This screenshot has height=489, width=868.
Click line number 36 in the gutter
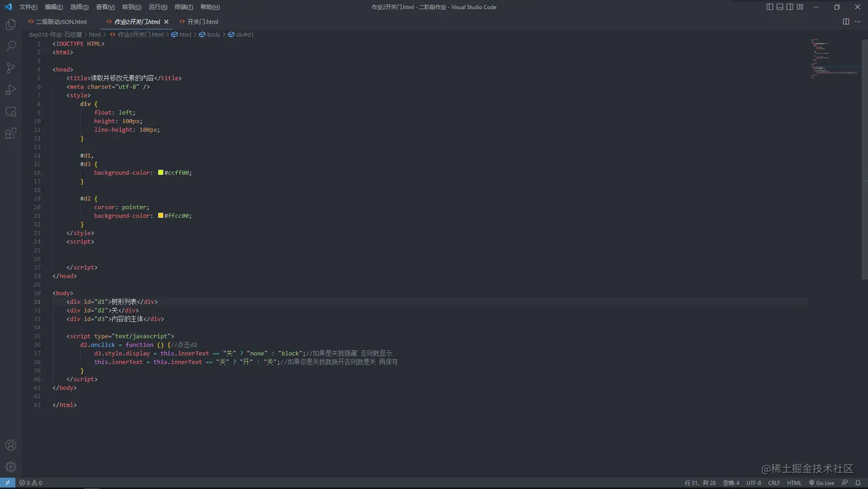pos(37,345)
